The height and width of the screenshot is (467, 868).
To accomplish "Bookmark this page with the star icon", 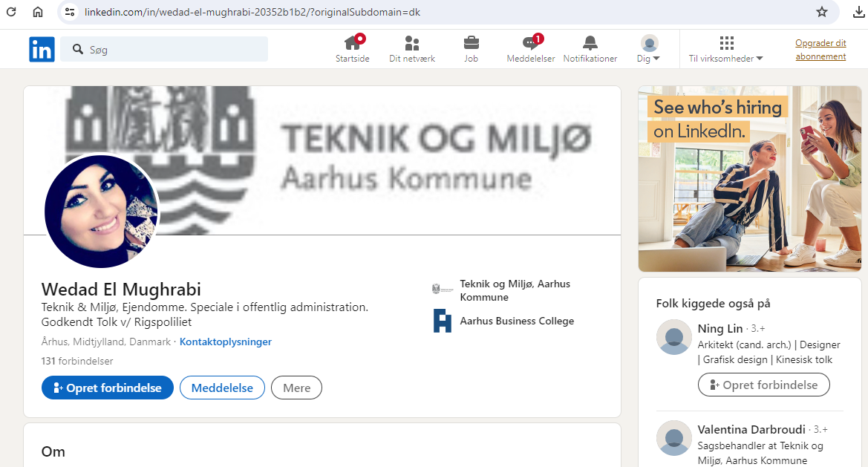I will tap(822, 12).
